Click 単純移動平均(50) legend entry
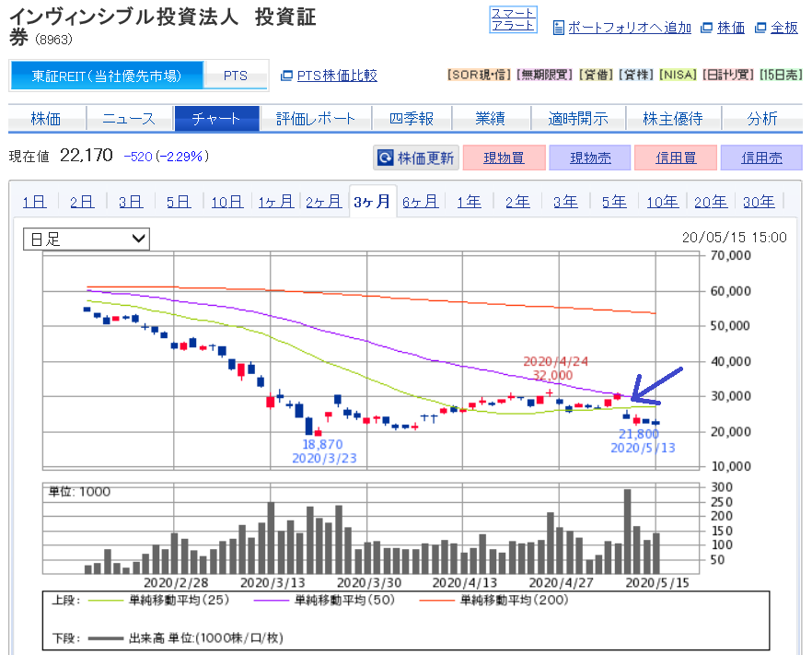Viewport: 812px width, 655px height. pyautogui.click(x=324, y=600)
